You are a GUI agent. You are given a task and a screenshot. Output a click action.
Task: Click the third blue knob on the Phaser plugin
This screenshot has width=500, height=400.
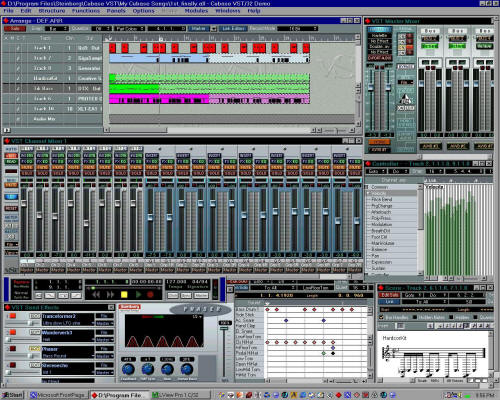point(167,369)
